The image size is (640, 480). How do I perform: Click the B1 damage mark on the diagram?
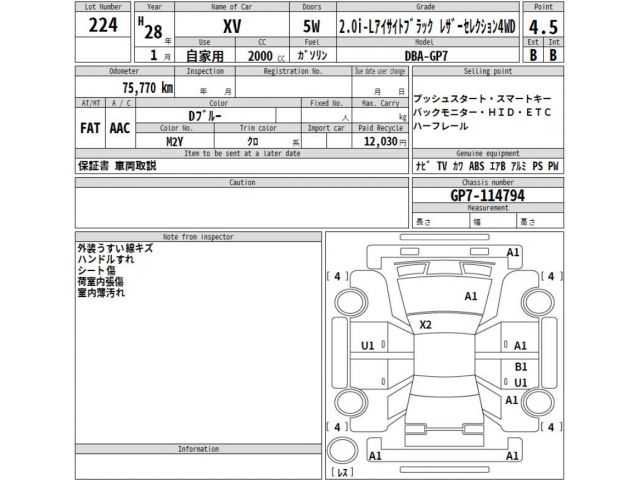519,367
